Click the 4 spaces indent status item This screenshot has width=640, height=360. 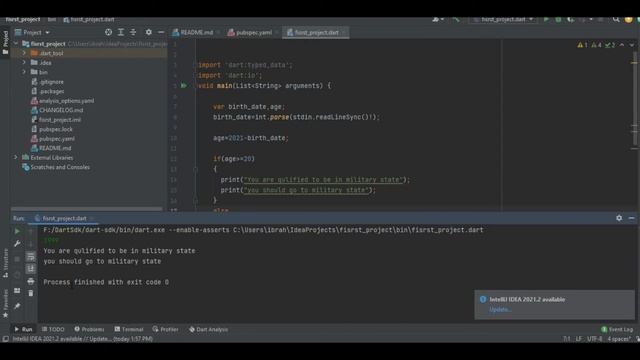tap(619, 339)
